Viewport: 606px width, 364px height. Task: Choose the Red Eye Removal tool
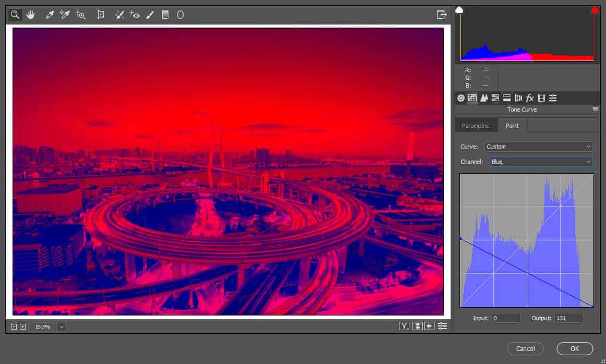click(x=135, y=15)
